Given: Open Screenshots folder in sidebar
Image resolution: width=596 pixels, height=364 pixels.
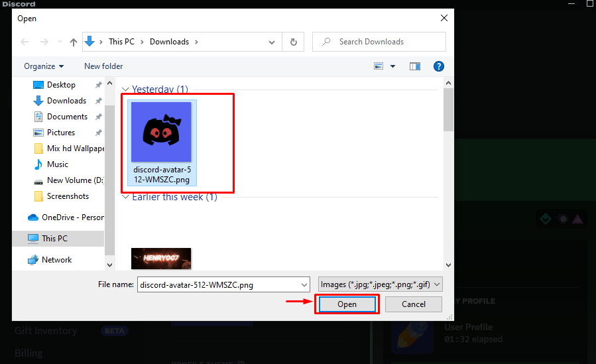Looking at the screenshot, I should click(68, 196).
